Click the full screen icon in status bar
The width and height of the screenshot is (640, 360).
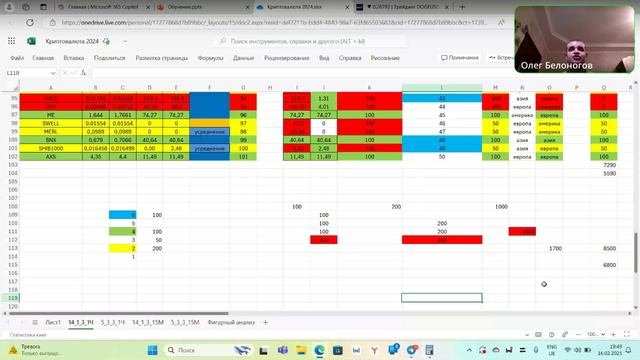(x=627, y=334)
